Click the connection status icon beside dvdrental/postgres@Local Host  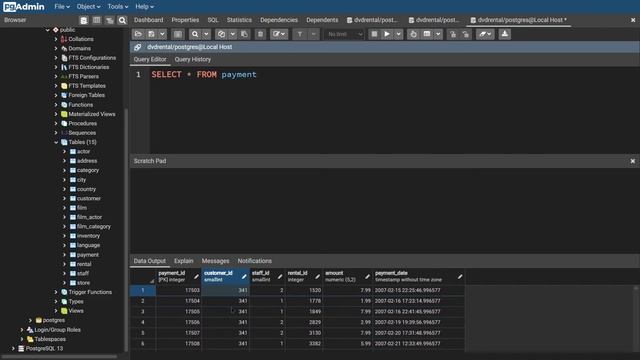[138, 47]
